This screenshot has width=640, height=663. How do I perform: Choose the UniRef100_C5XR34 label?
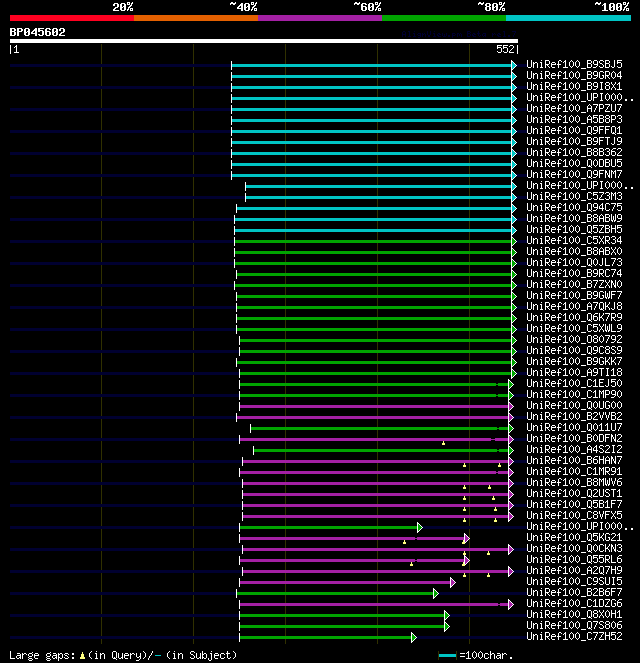pos(574,240)
